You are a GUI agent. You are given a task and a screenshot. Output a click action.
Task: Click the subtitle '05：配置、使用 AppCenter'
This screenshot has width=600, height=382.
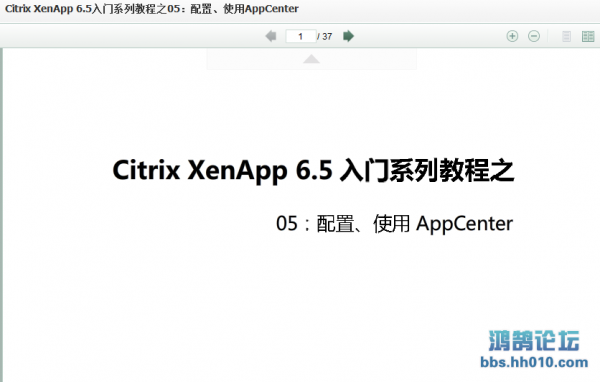395,224
